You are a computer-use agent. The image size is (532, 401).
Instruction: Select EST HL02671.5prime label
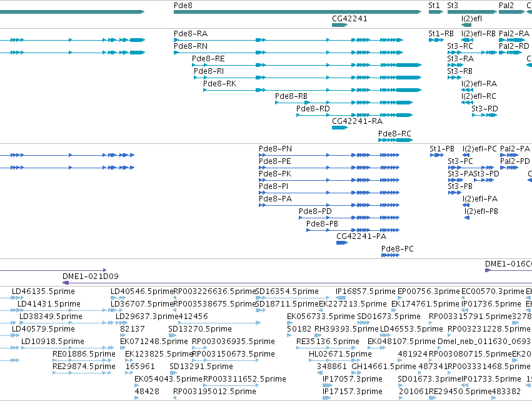pos(340,355)
